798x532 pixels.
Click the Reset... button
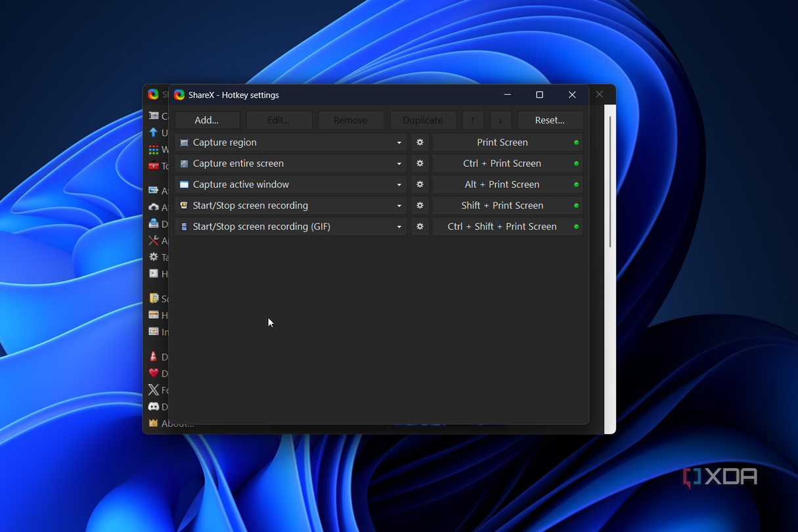[550, 120]
